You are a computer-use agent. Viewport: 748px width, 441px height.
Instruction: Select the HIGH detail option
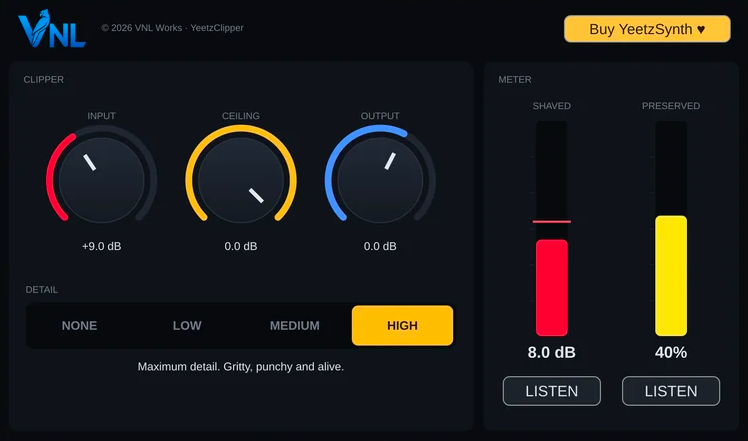tap(403, 326)
